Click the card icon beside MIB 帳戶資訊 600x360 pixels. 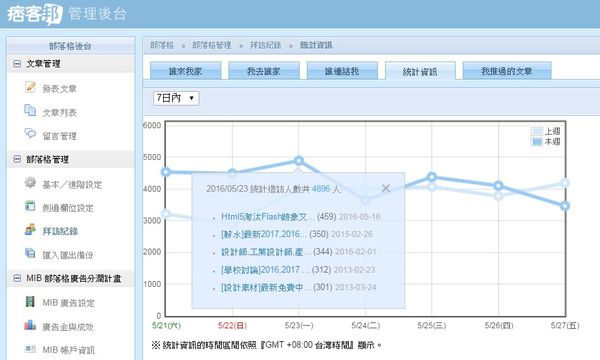pyautogui.click(x=30, y=349)
